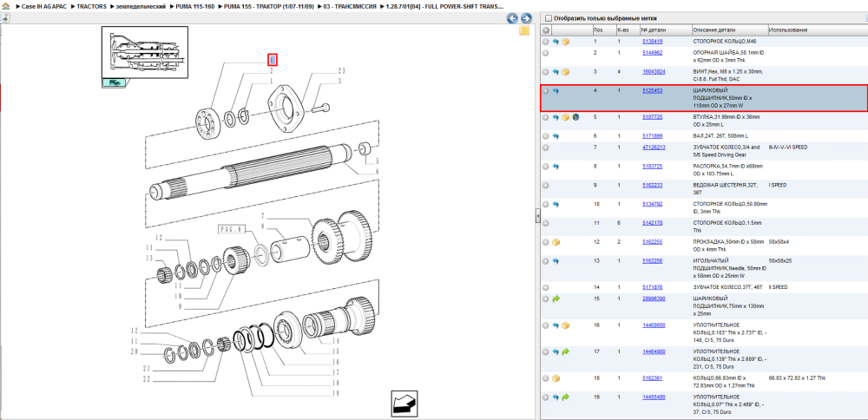The width and height of the screenshot is (868, 420).
Task: Add part 5162233 with plus icon
Action: coord(545,186)
